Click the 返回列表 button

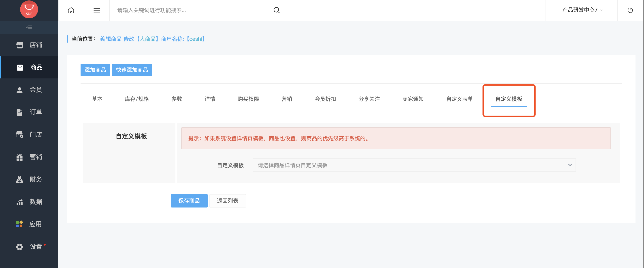point(228,201)
